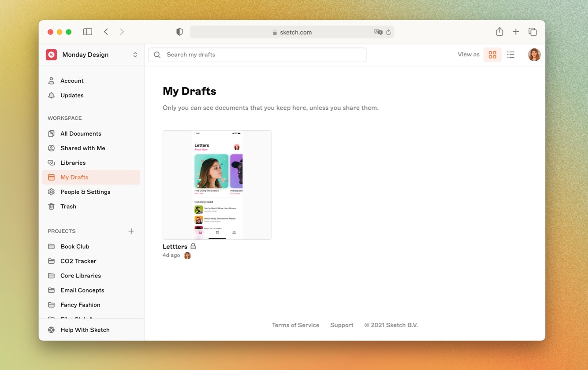Toggle Safari sidebar button

(88, 32)
